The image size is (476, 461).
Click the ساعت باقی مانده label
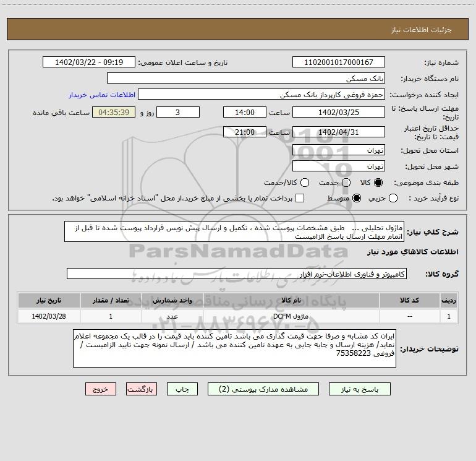61,113
